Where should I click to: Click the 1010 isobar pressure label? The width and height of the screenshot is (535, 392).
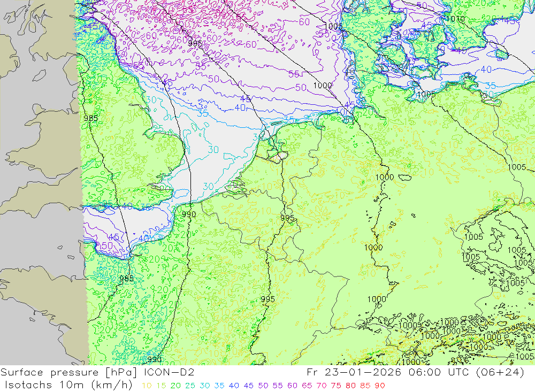[x=455, y=19]
